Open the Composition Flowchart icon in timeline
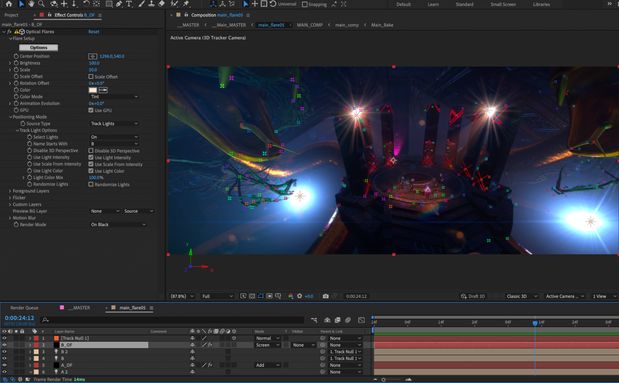The image size is (619, 383). click(x=314, y=320)
